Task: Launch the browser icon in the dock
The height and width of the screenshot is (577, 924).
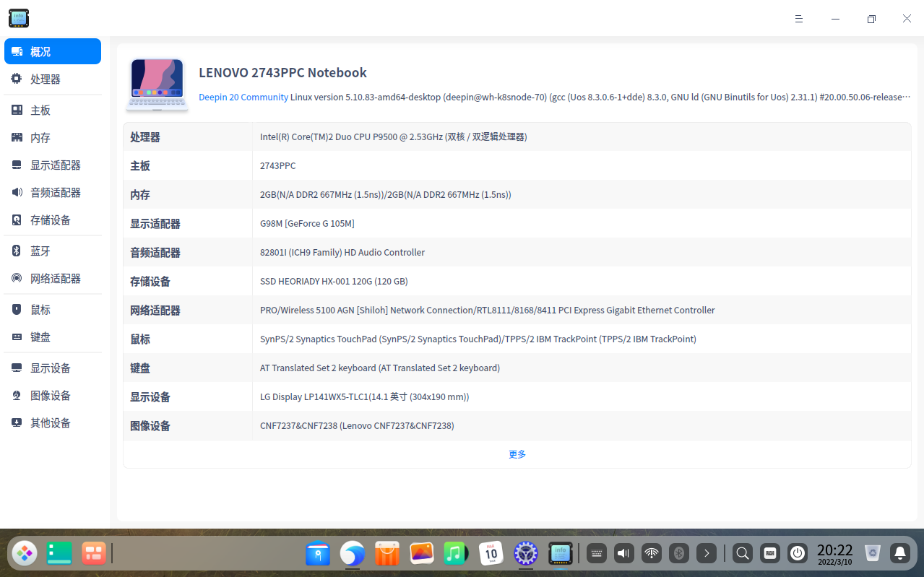Action: tap(353, 554)
